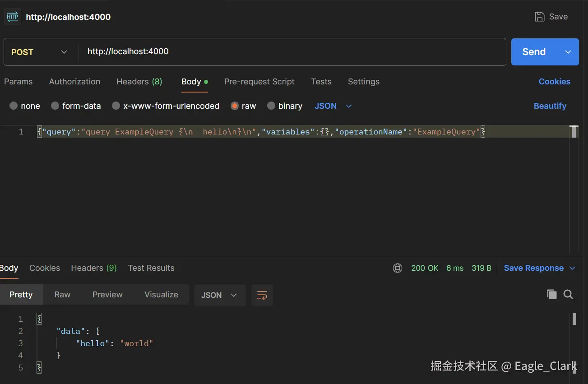The height and width of the screenshot is (384, 588).
Task: Open request body JSON format dropdown
Action: coord(333,106)
